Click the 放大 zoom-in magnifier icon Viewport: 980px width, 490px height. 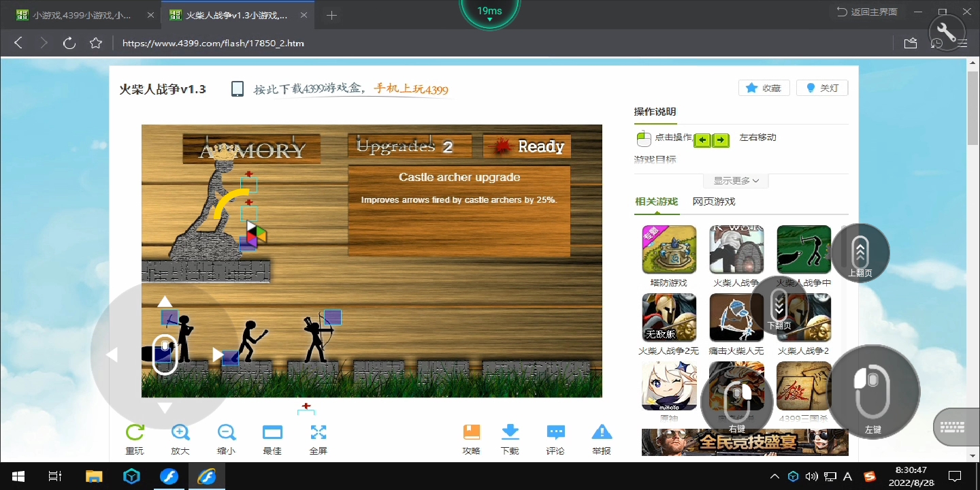coord(180,432)
